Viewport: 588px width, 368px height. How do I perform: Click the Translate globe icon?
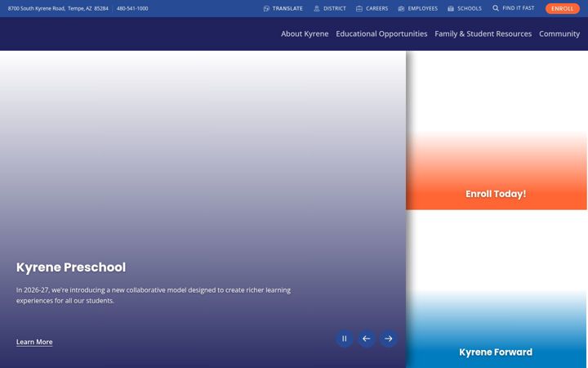click(x=266, y=8)
